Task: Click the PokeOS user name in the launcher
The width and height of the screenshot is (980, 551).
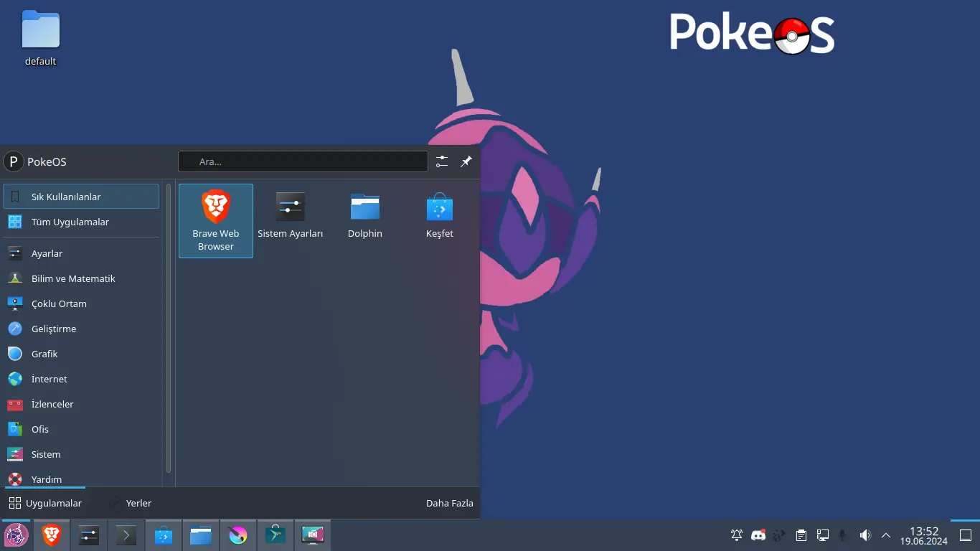Action: pyautogui.click(x=47, y=161)
